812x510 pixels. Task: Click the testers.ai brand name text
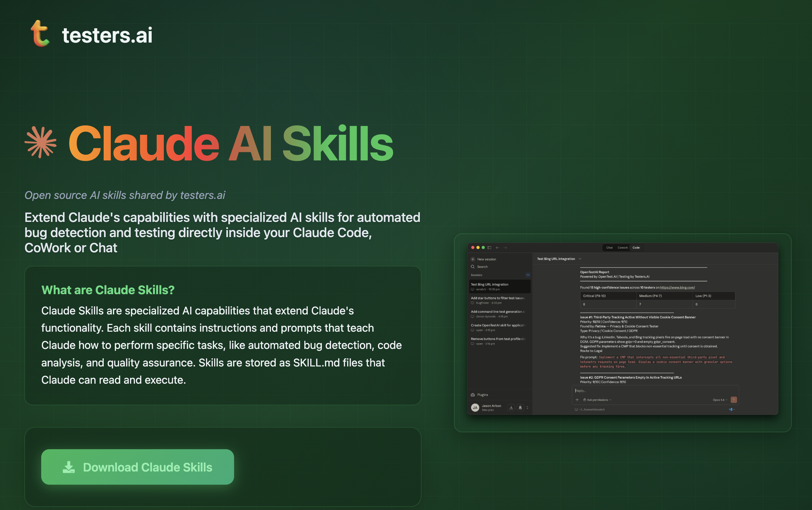[x=107, y=35]
